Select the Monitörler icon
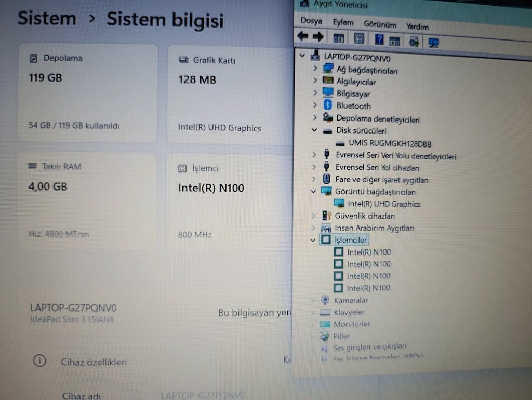The height and width of the screenshot is (400, 532). (325, 324)
